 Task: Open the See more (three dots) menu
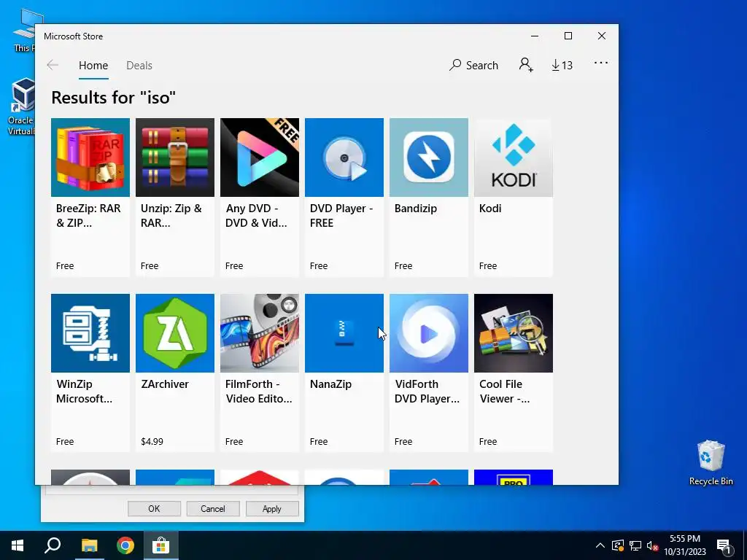601,63
